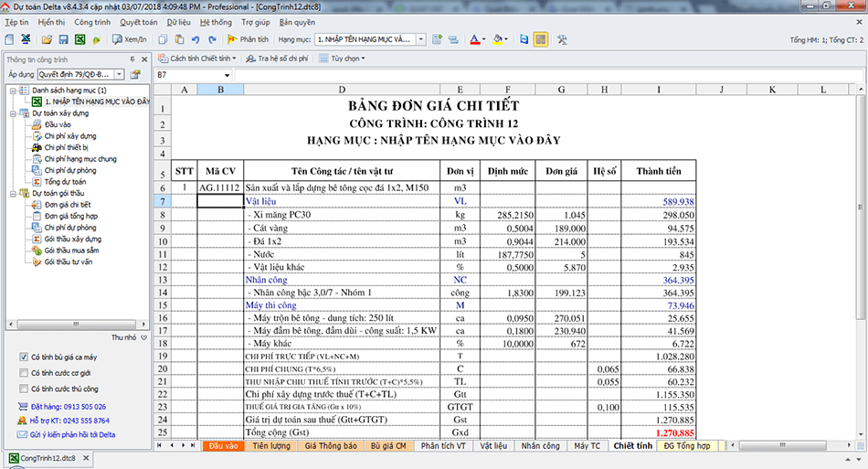Click the Tra hệ số chi phí button

point(278,59)
